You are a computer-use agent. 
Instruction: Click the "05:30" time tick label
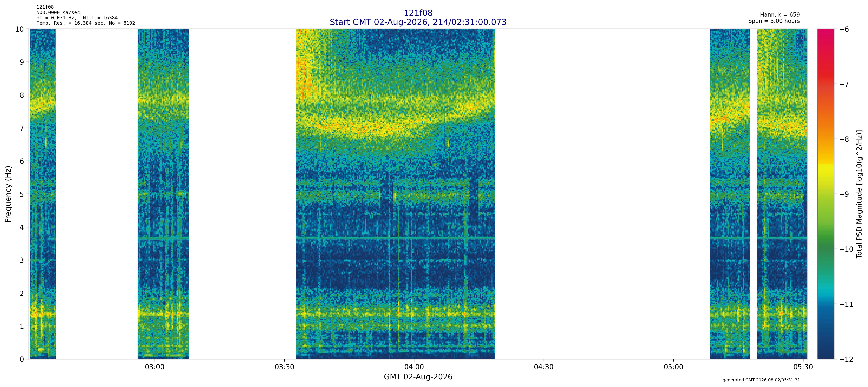(803, 367)
